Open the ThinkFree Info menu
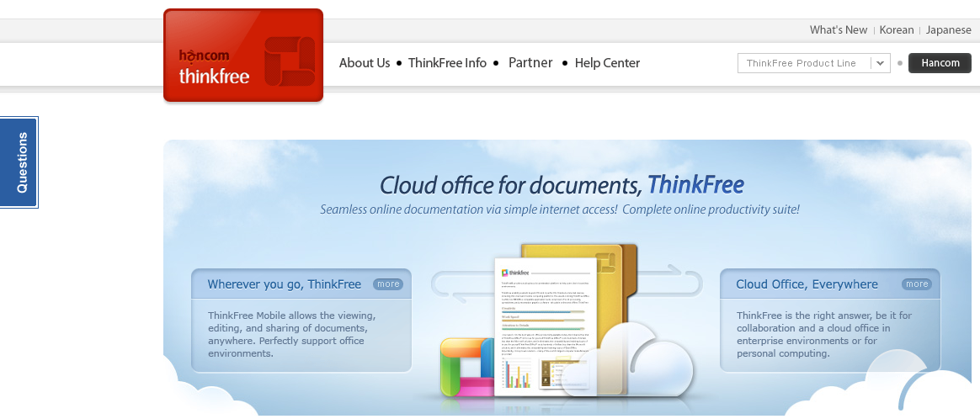Screen dimensions: 980x419 (448, 63)
